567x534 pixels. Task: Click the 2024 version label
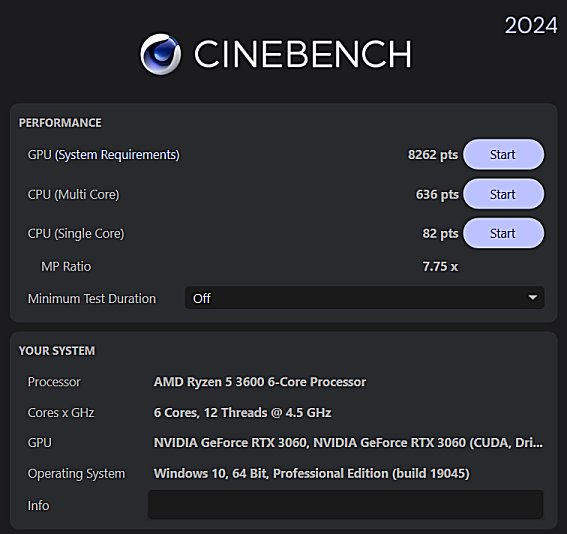pos(531,25)
